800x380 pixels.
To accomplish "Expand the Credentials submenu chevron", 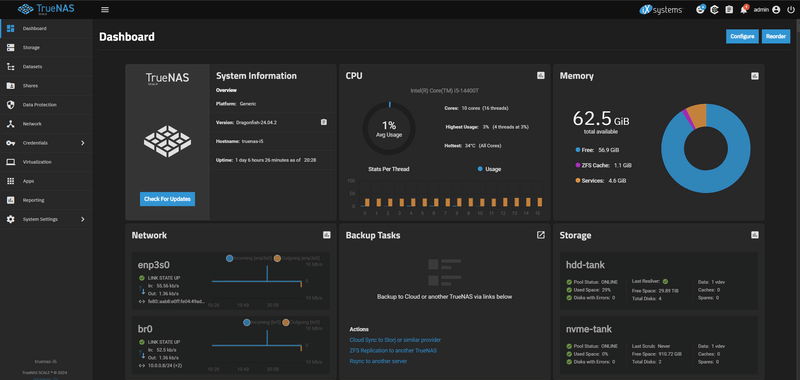I will (83, 143).
